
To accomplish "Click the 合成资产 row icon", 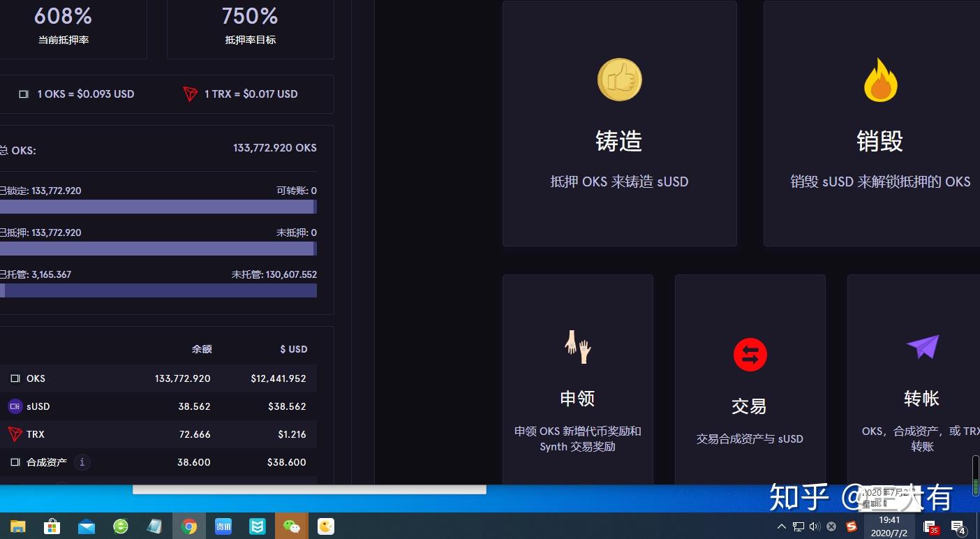I will (15, 462).
